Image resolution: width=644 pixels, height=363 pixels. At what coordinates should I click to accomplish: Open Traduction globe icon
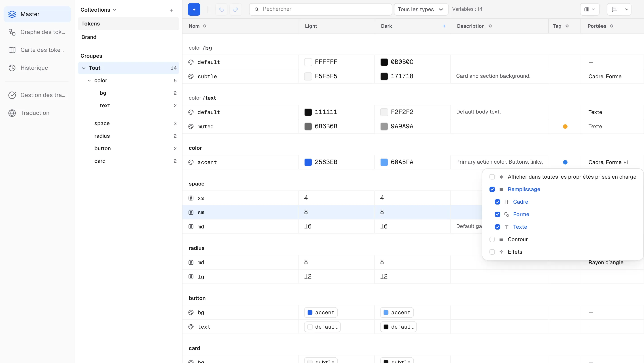(x=12, y=113)
